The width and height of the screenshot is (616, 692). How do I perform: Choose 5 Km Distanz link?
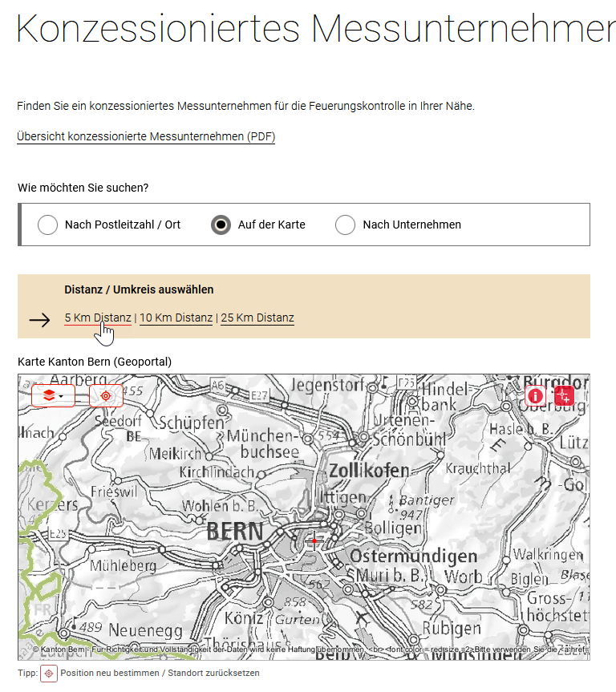click(x=98, y=318)
